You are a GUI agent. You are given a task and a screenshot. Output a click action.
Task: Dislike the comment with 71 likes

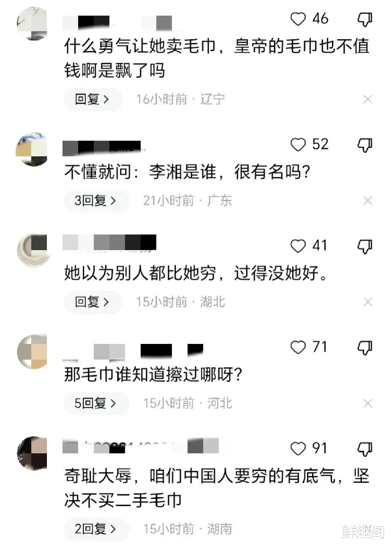365,347
